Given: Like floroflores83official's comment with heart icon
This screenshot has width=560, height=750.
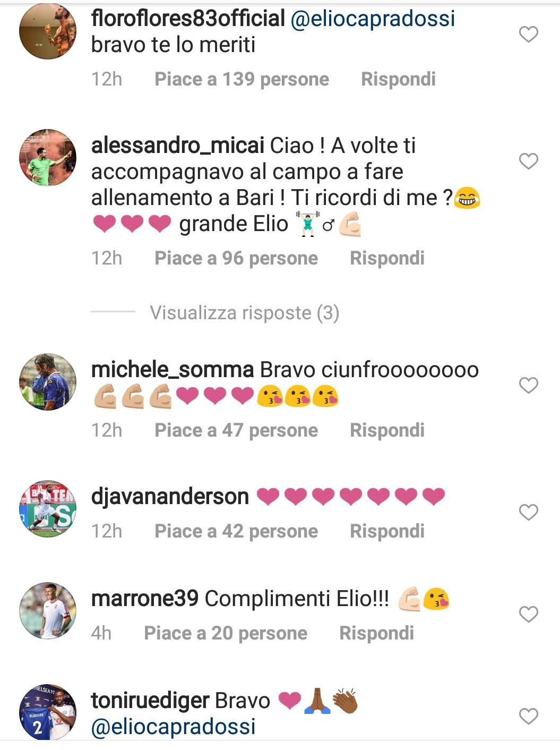Looking at the screenshot, I should point(528,35).
